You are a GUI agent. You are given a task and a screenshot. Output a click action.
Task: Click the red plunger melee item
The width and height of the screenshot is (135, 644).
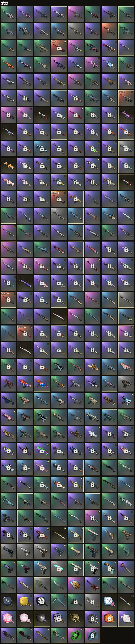tap(126, 569)
